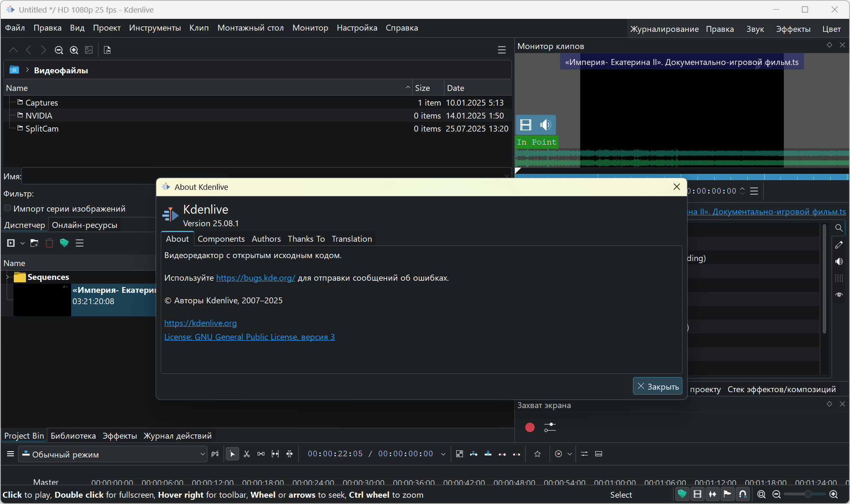Open the Обычный режим edit mode dropdown
850x504 pixels.
coord(112,454)
